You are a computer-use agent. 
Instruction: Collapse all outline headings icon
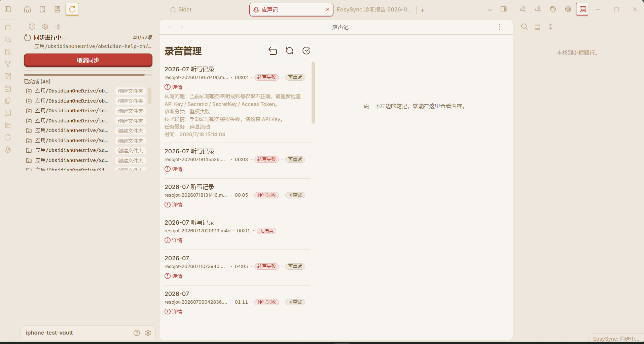550,27
